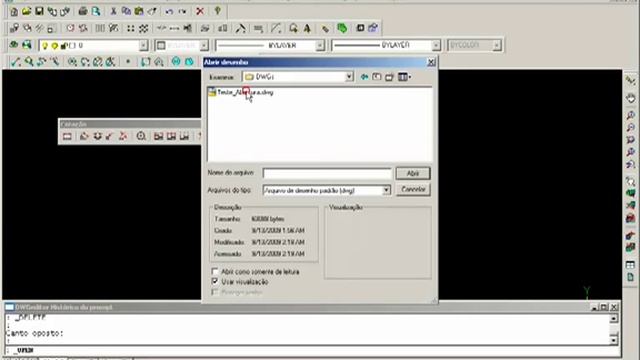Click the cyan circle icon in lower toolbar
Viewport: 640px width, 360px height.
[176, 62]
